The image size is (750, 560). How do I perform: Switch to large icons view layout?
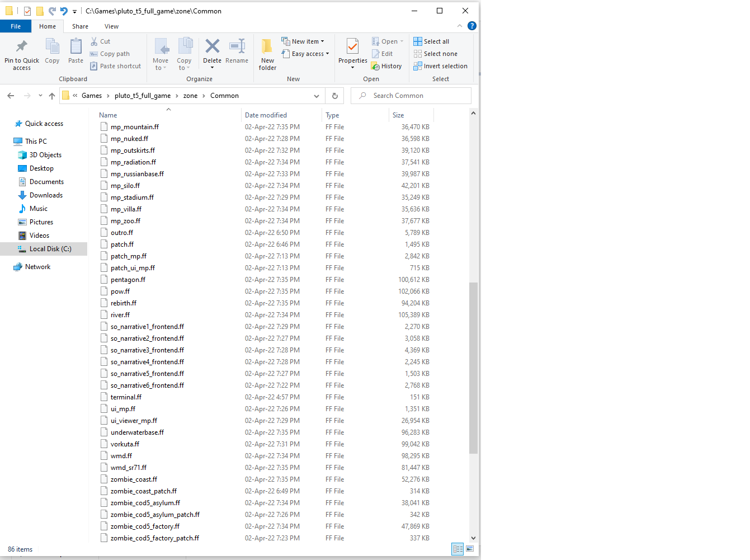[x=470, y=549]
